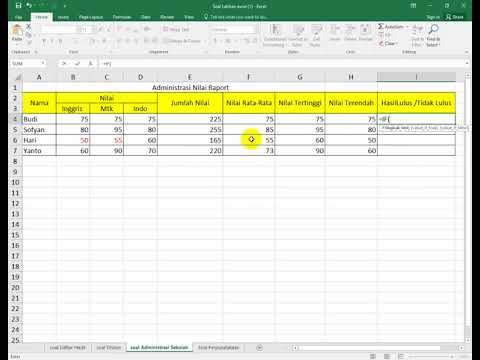
Task: Open Format as Table
Action: [x=298, y=35]
